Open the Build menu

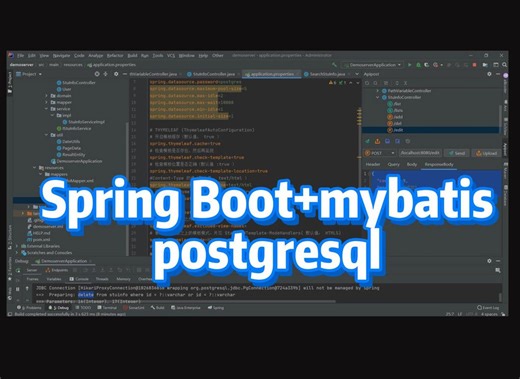(132, 56)
